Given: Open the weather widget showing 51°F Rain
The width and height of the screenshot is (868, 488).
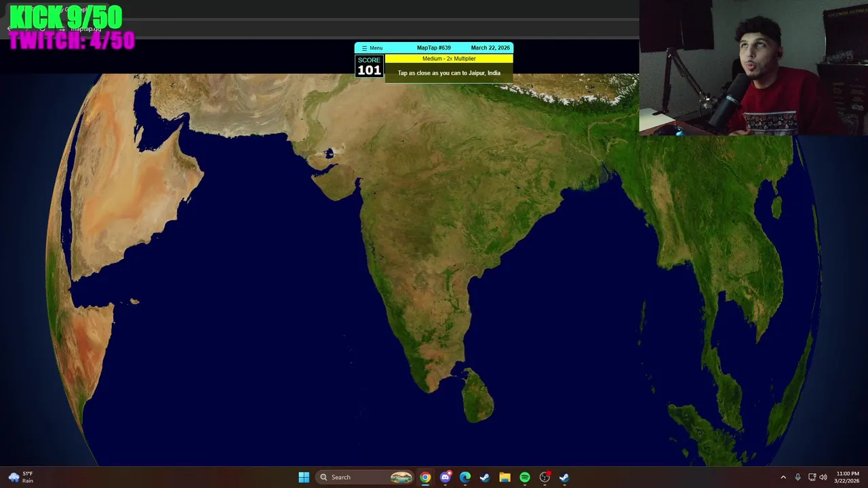Looking at the screenshot, I should coord(20,477).
